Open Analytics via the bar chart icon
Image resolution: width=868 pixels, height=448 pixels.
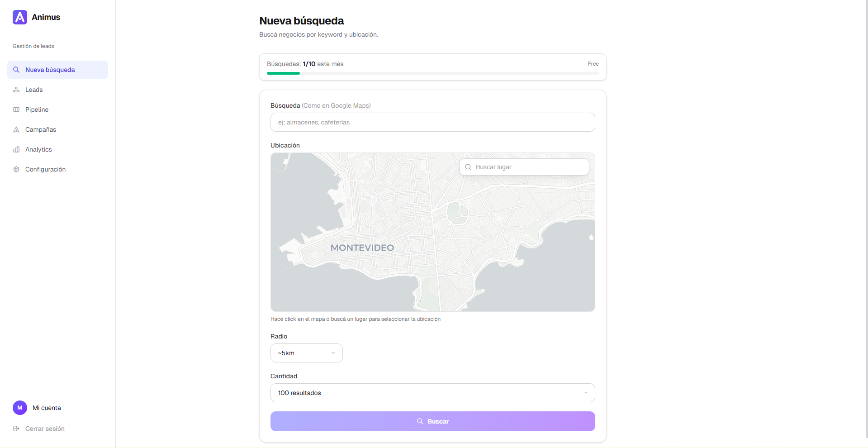[16, 149]
